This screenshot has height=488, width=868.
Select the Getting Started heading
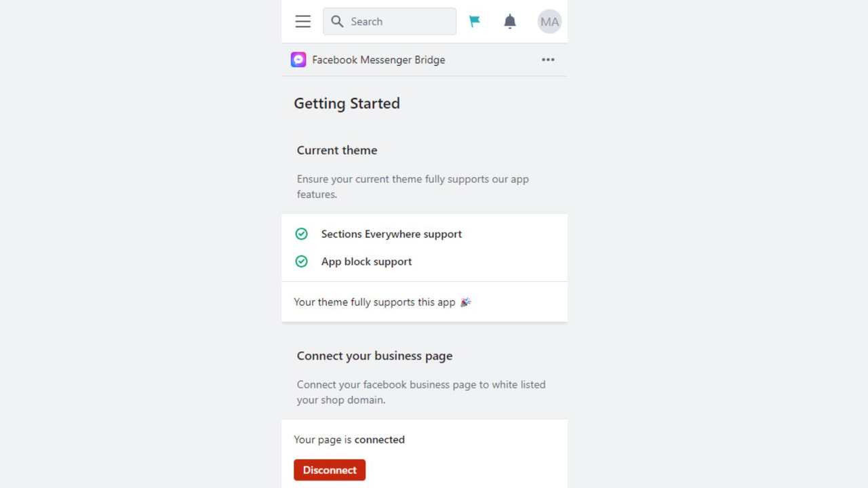[x=347, y=103]
